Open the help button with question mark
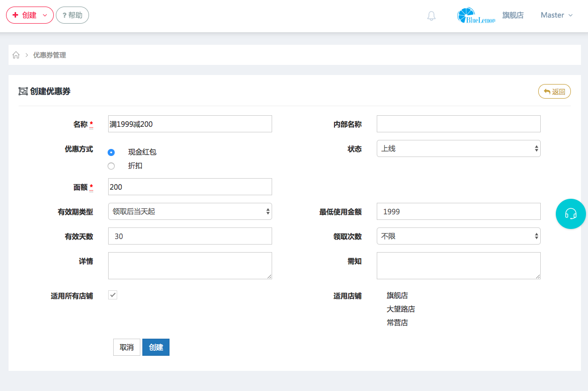The width and height of the screenshot is (588, 391). (72, 16)
